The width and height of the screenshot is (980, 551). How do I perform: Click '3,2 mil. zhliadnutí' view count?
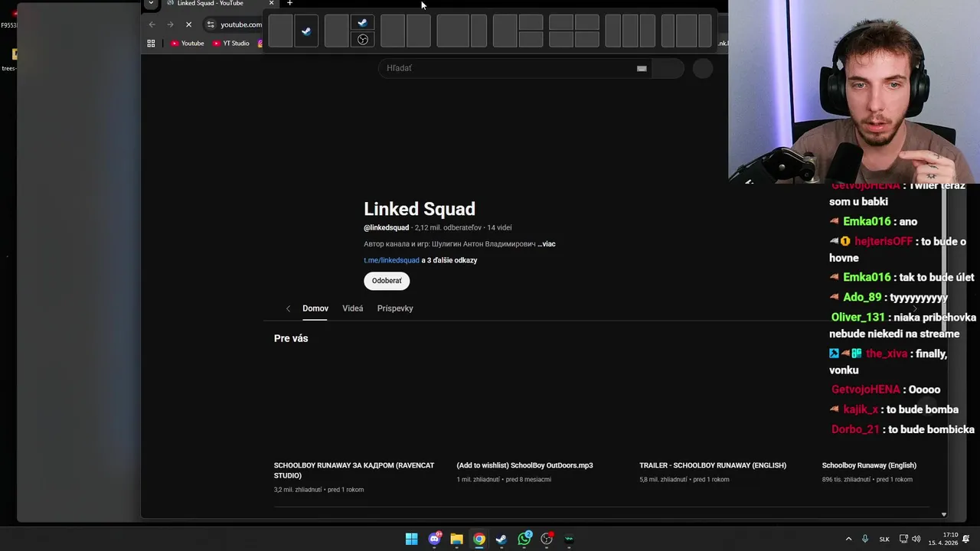click(x=298, y=490)
